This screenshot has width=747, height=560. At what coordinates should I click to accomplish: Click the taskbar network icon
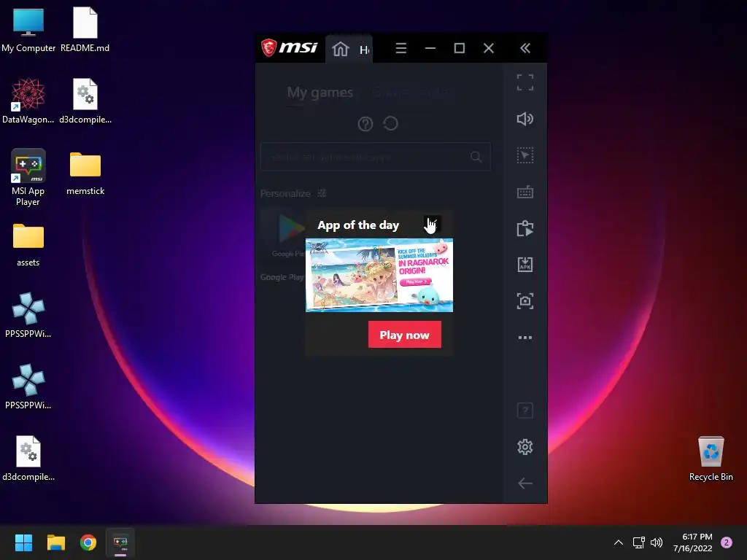click(639, 542)
